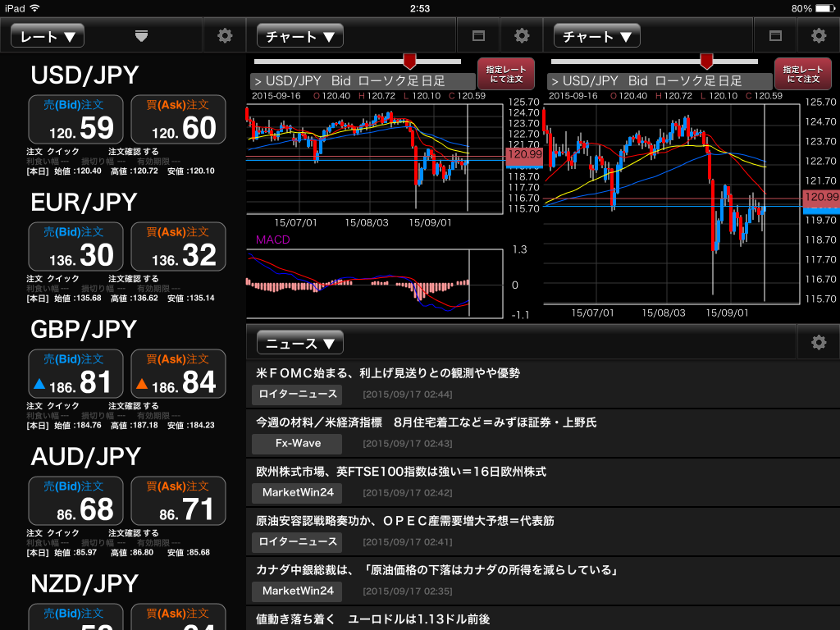Viewport: 840px width, 630px height.
Task: Click the second chart rate slider handle
Action: pos(706,61)
